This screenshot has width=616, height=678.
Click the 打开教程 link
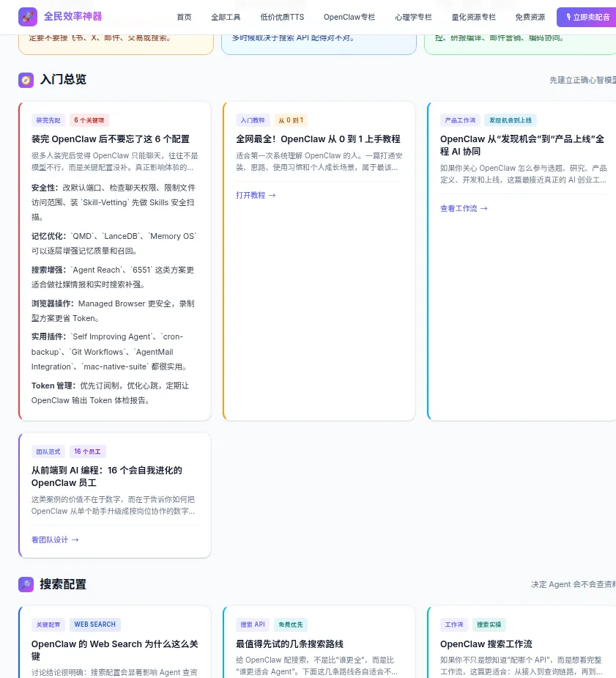tap(256, 196)
